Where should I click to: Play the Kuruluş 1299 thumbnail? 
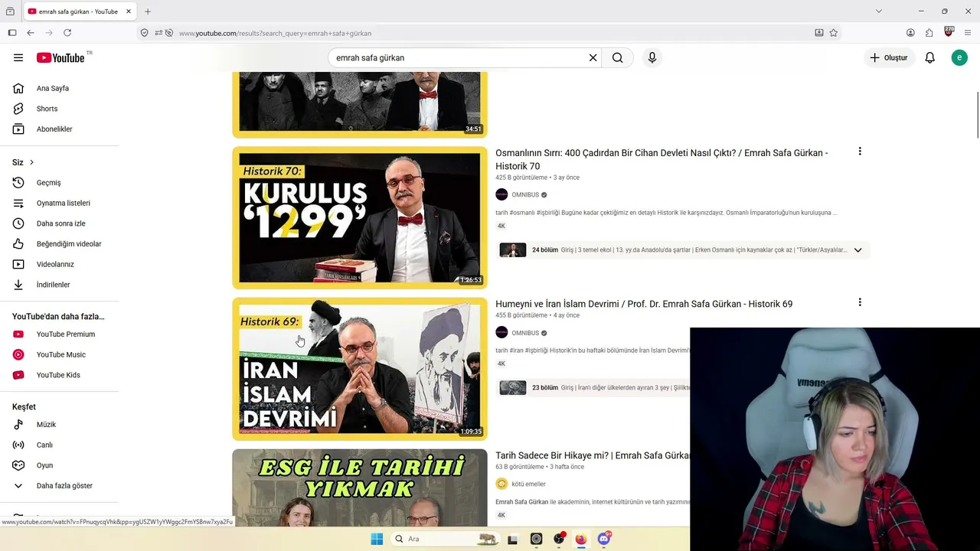coord(360,217)
